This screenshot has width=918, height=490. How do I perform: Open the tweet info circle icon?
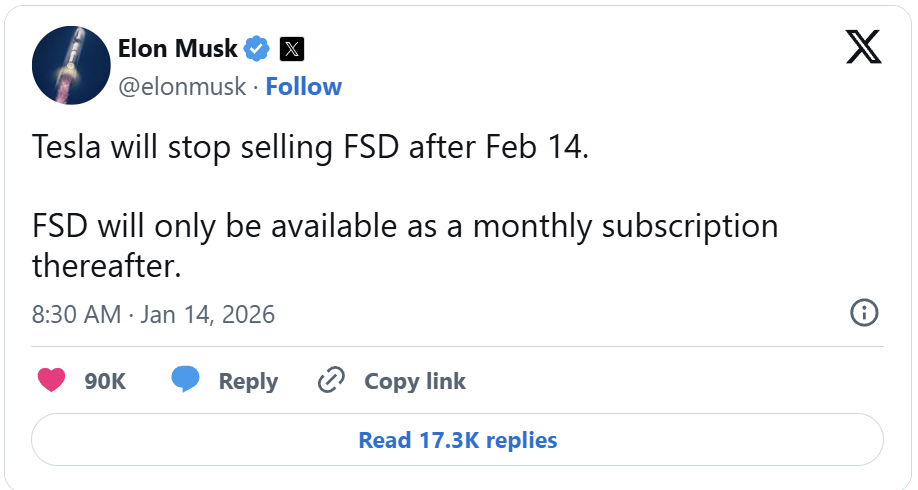(x=864, y=313)
